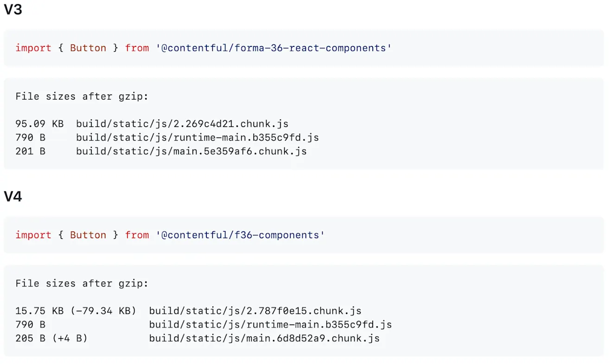Click build/static/js/2.269c4d21.chunk.js path
Image resolution: width=612 pixels, height=364 pixels.
click(182, 124)
